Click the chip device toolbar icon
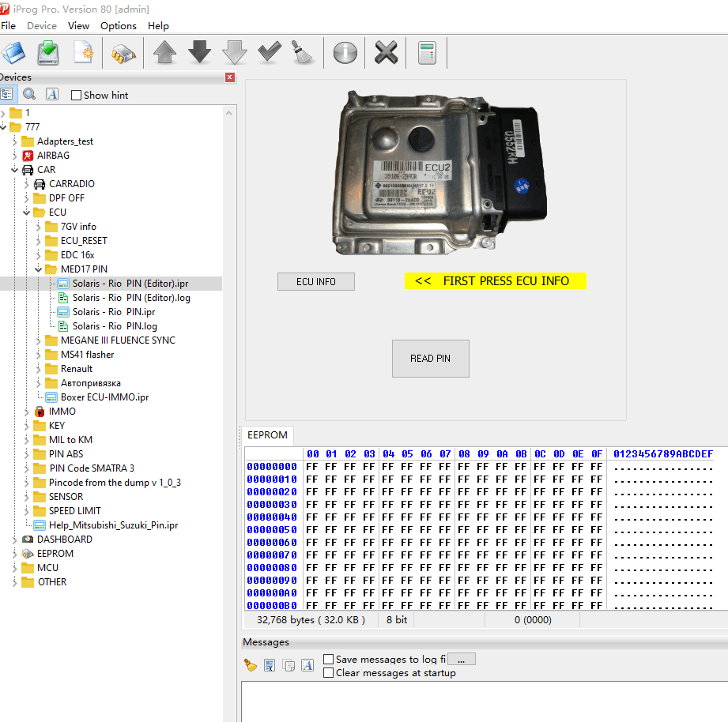 coord(123,54)
